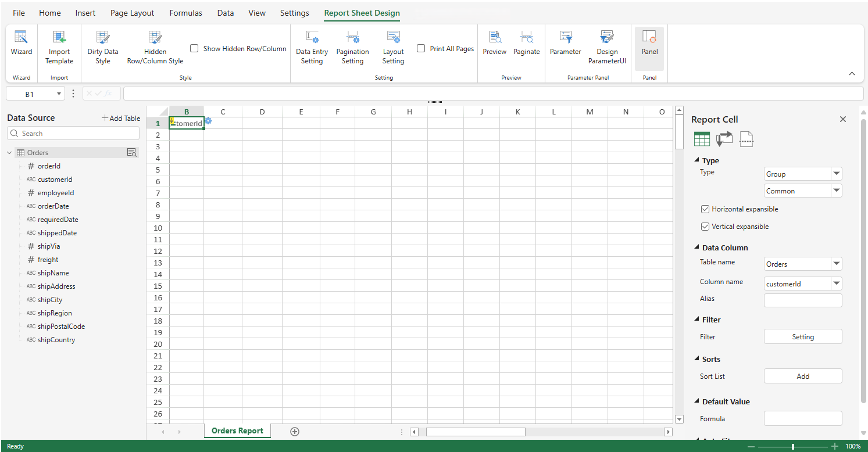The width and height of the screenshot is (868, 452).
Task: Open Layout Setting
Action: (x=393, y=48)
